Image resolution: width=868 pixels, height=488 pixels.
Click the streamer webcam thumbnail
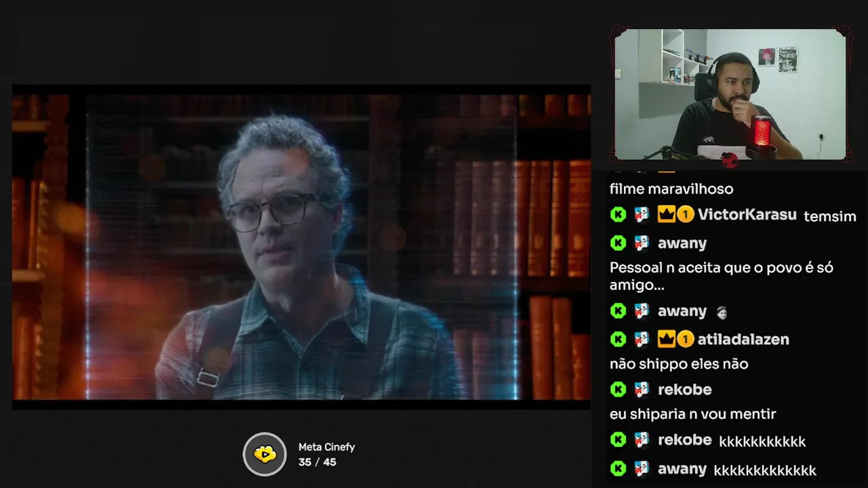point(730,94)
